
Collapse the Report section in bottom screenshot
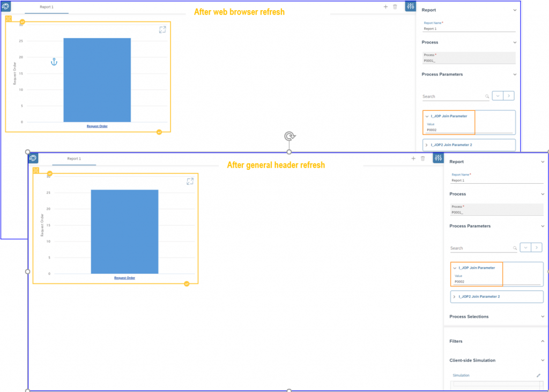coord(543,162)
